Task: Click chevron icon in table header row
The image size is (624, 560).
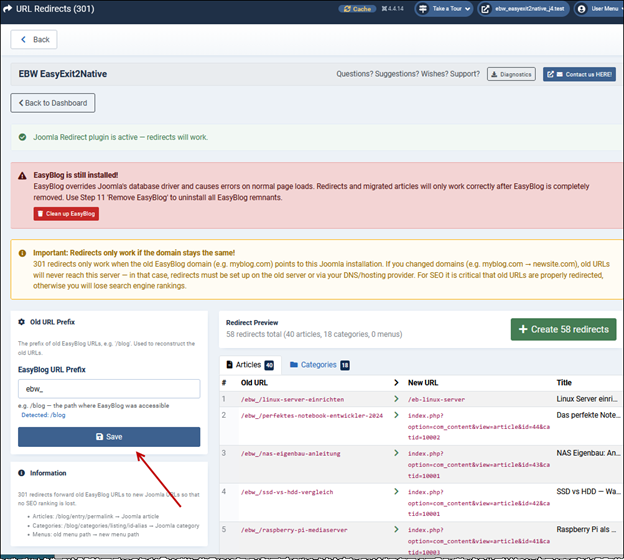Action: [x=396, y=383]
